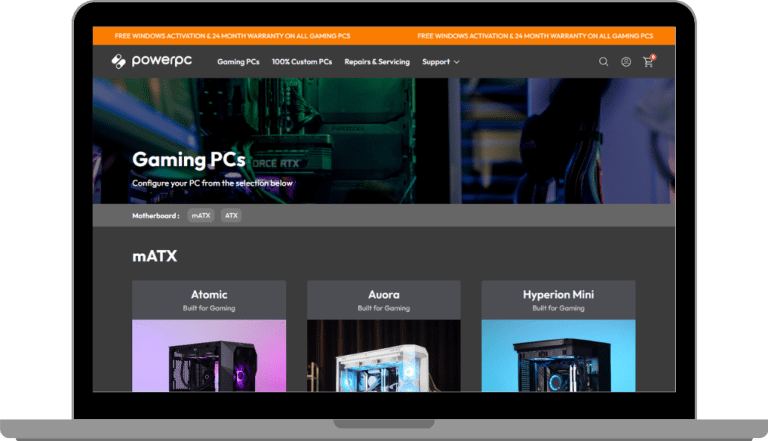This screenshot has height=441, width=768.
Task: Click 'Built for Gaming' under Atomic
Action: click(x=209, y=308)
